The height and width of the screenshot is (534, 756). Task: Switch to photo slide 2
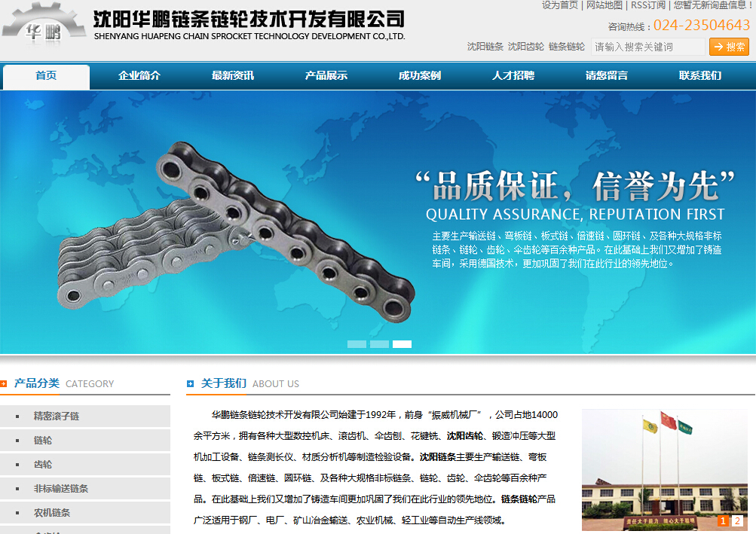[x=737, y=520]
